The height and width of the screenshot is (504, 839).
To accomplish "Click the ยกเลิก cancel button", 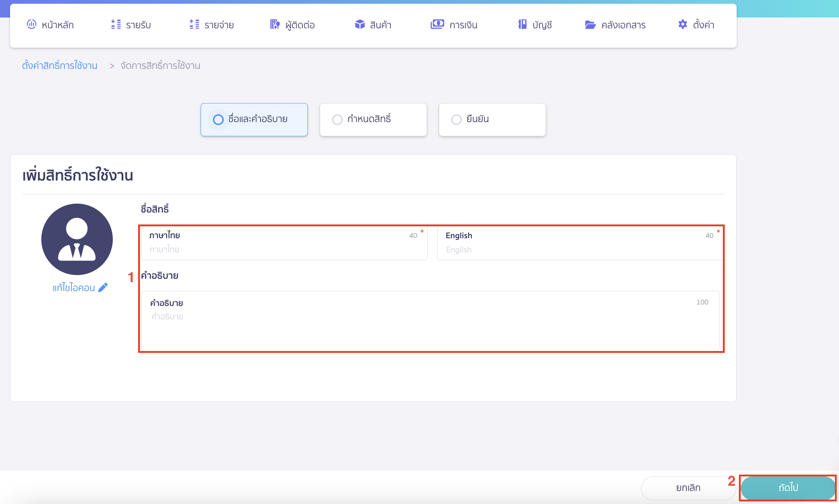I will [688, 488].
